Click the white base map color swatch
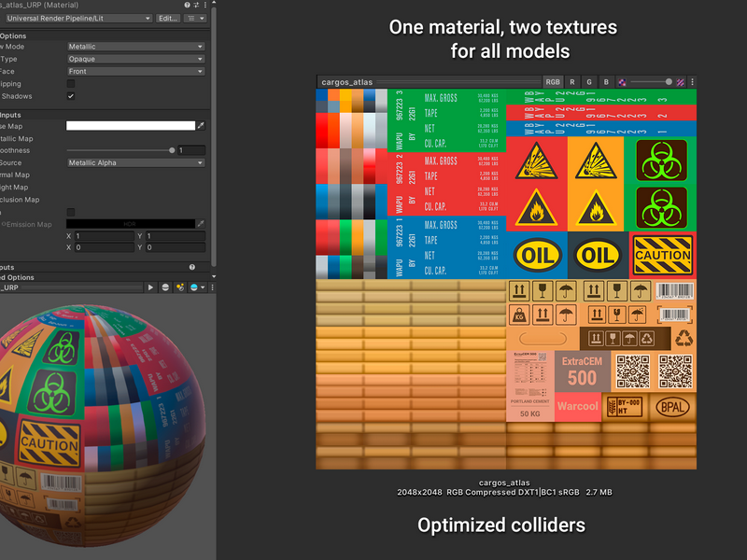The height and width of the screenshot is (560, 747). point(131,126)
